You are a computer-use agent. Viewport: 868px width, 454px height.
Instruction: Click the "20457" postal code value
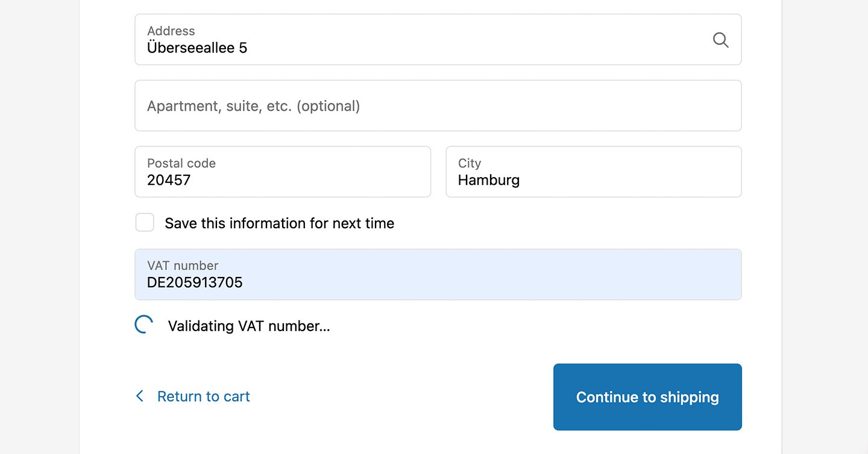pyautogui.click(x=169, y=180)
